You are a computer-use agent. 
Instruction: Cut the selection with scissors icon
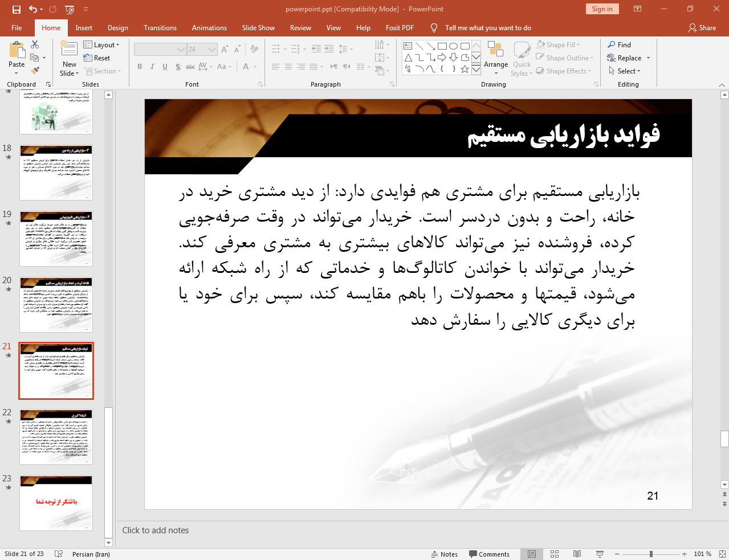coord(35,44)
